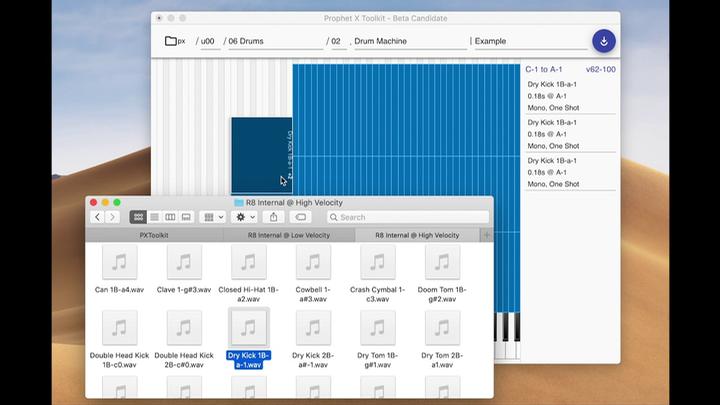Click the Finder search field
Viewport: 720px width, 405px height.
408,217
